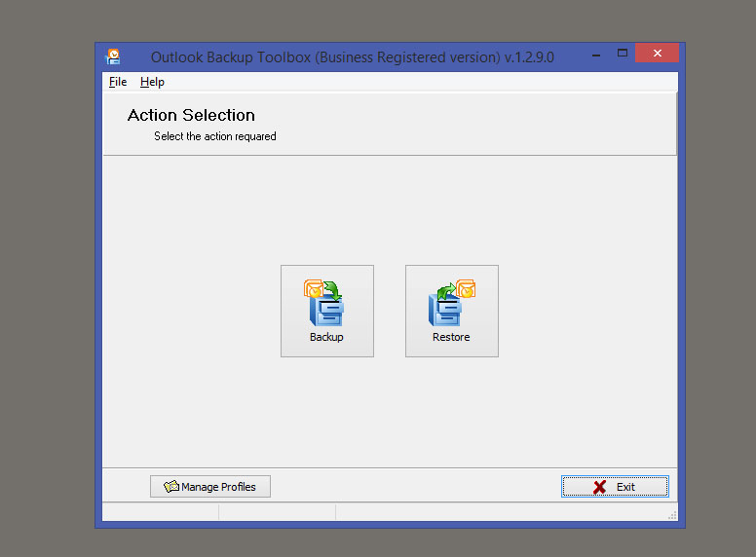Click the "Select the action requared" text
Screen dimensions: 756x557
click(x=215, y=136)
